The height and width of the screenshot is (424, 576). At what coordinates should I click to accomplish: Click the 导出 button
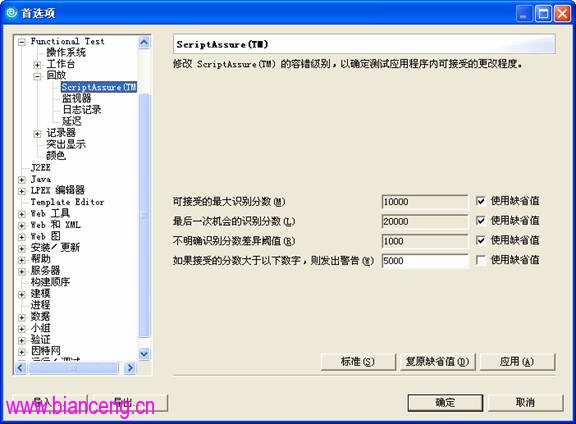[x=129, y=403]
